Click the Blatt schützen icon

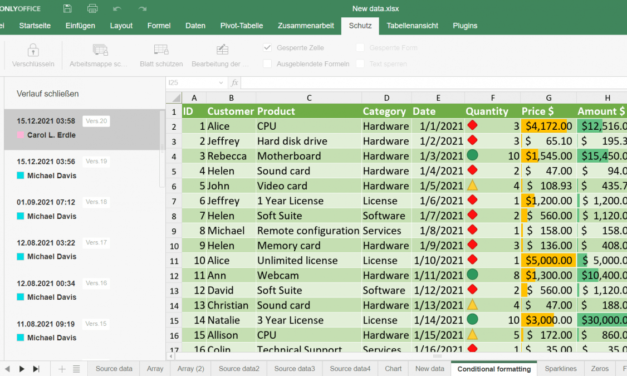point(161,50)
